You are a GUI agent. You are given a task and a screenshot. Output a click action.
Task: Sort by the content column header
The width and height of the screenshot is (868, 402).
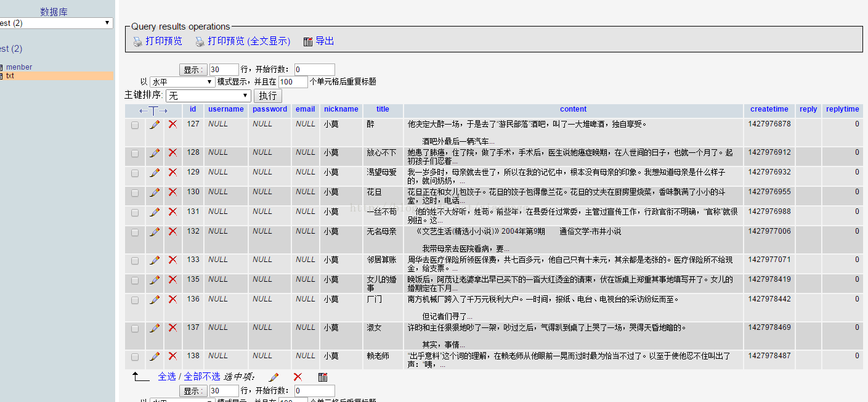point(574,109)
